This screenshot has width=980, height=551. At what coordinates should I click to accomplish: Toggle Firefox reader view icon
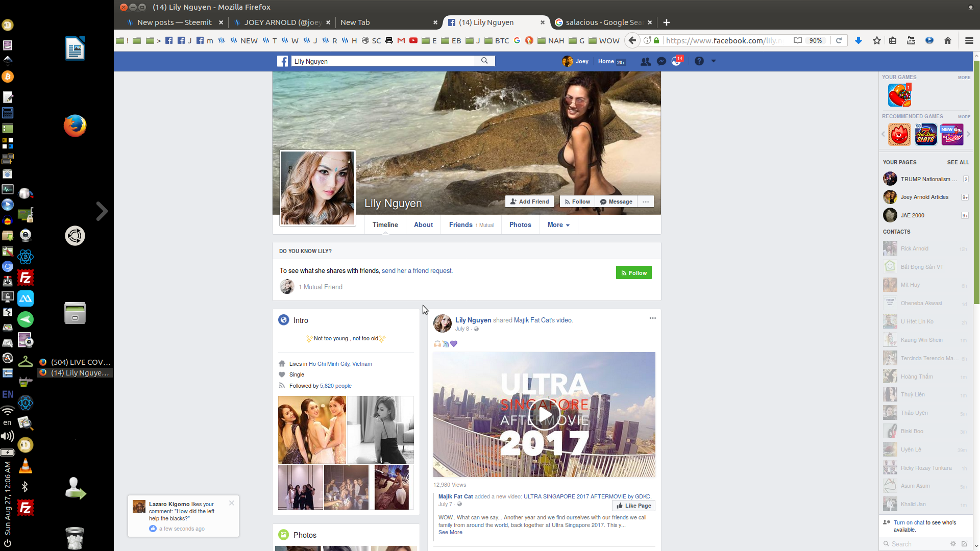tap(797, 40)
